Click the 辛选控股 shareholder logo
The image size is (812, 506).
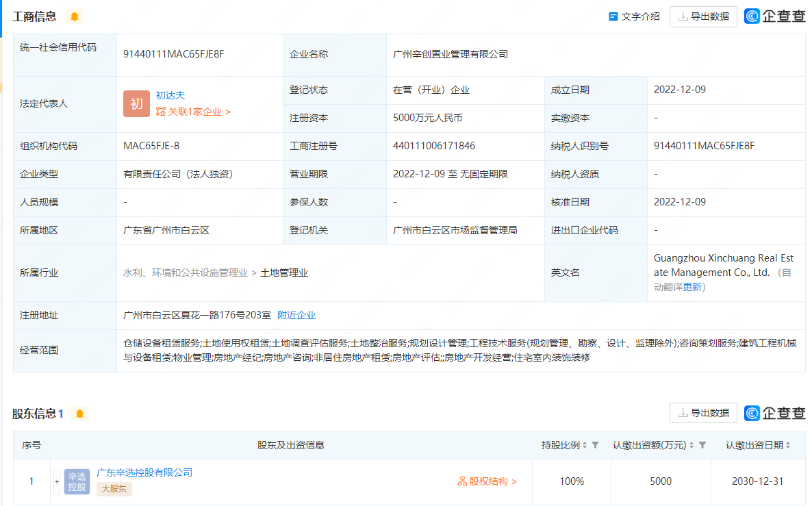(77, 481)
